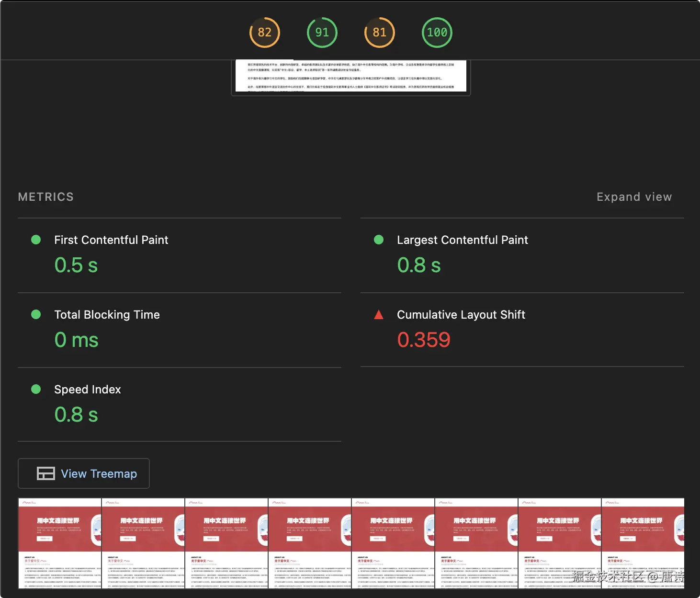Click green dot beside Total Blocking Time
Image resolution: width=700 pixels, height=598 pixels.
(36, 314)
